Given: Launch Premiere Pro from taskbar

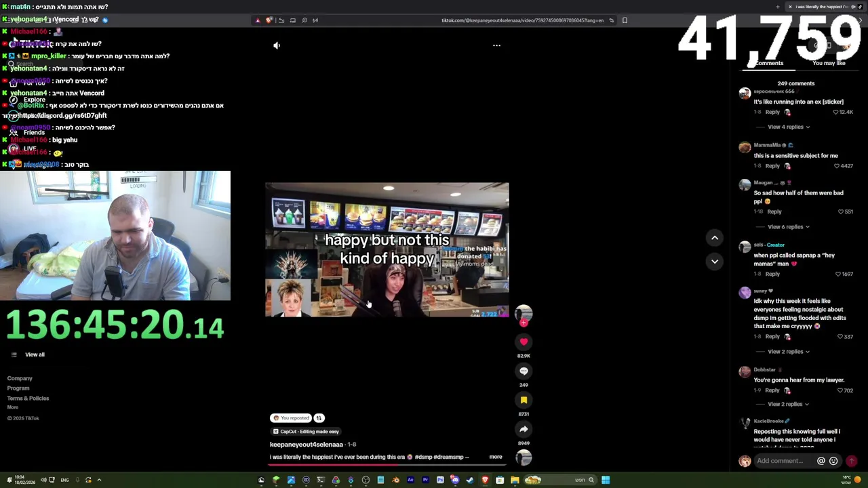Looking at the screenshot, I should 425,480.
